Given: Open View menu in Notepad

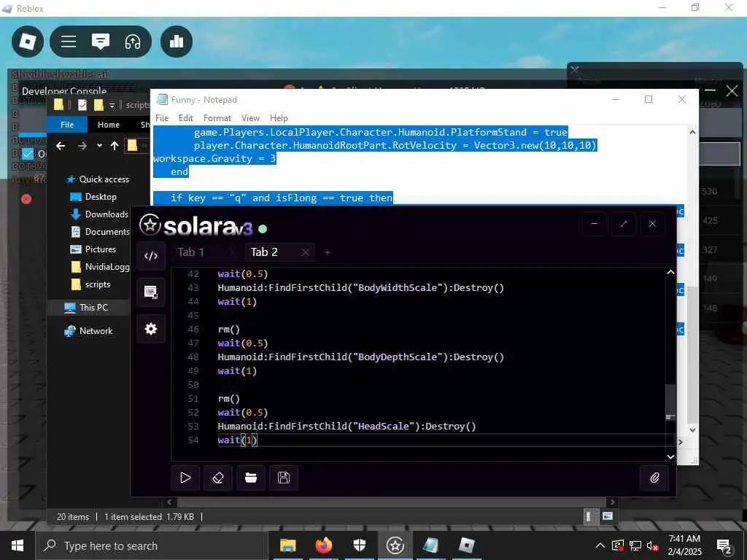Looking at the screenshot, I should [x=251, y=118].
